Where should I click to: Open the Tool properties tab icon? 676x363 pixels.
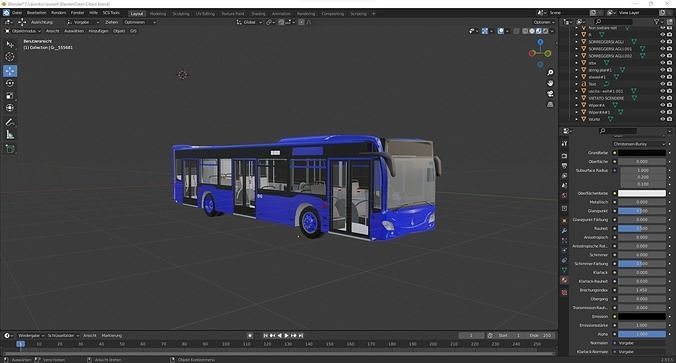pyautogui.click(x=564, y=144)
